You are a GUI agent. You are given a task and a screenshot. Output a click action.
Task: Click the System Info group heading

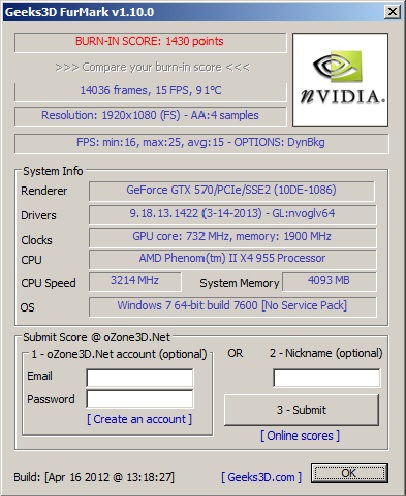(53, 171)
